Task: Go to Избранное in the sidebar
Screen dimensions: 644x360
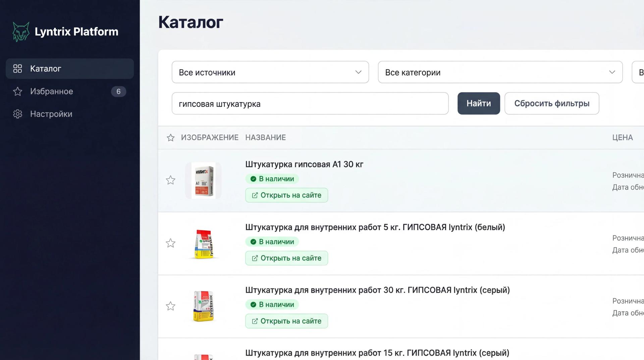Action: [52, 91]
